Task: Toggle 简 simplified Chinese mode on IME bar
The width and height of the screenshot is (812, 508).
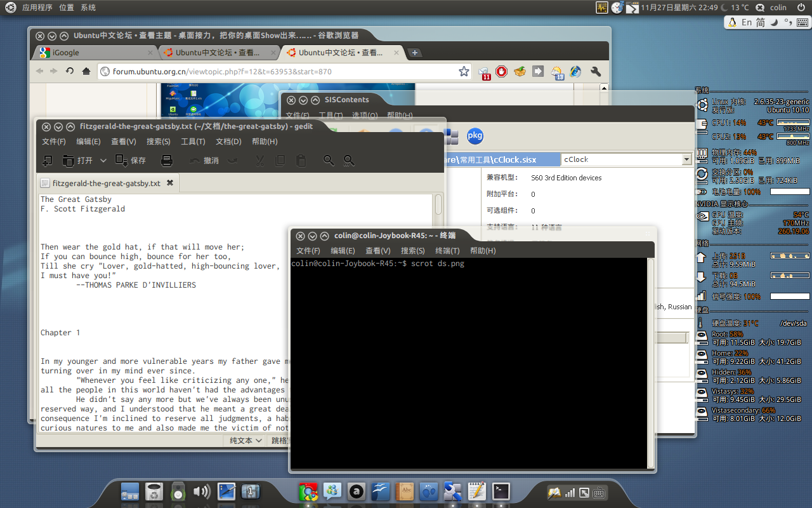Action: (761, 22)
